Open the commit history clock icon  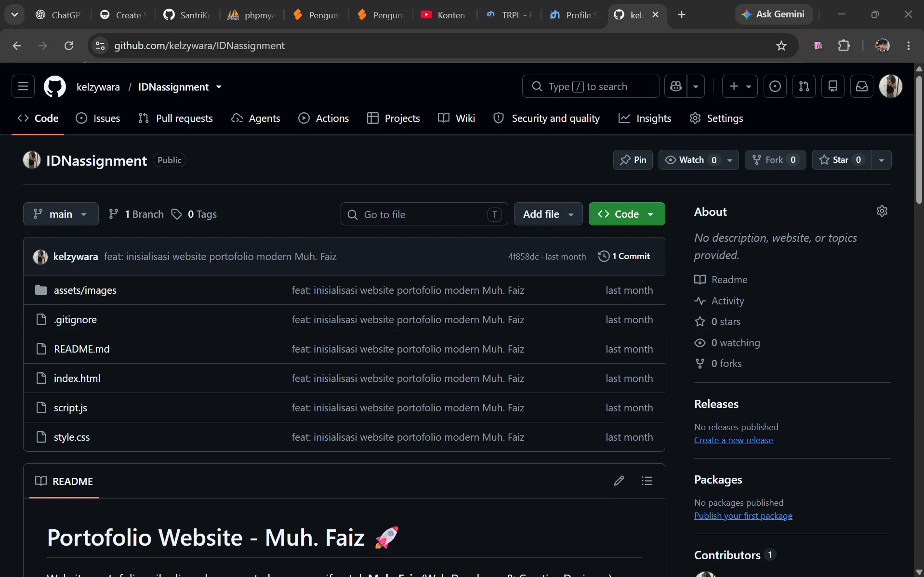[604, 256]
